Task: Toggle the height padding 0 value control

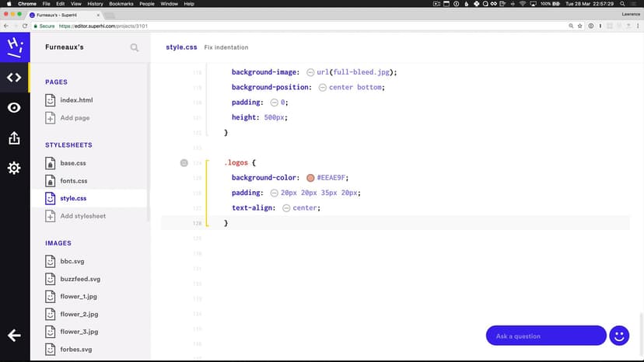Action: click(274, 103)
